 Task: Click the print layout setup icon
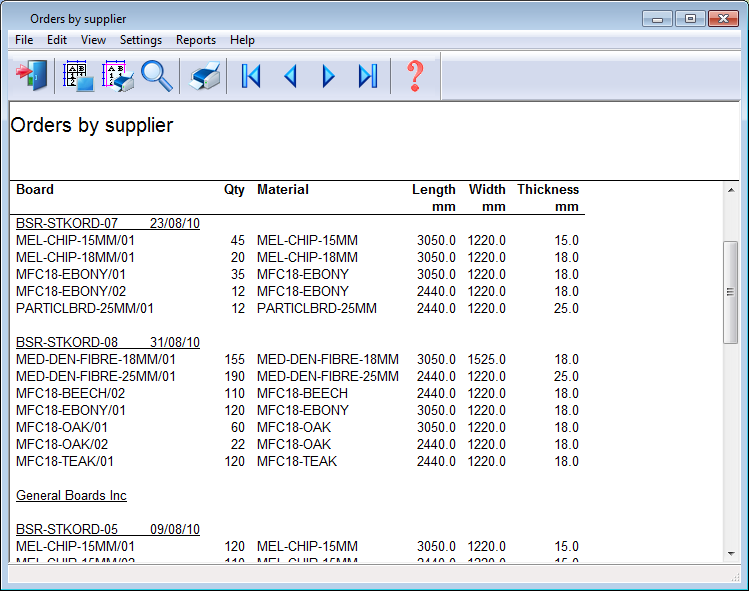click(118, 75)
